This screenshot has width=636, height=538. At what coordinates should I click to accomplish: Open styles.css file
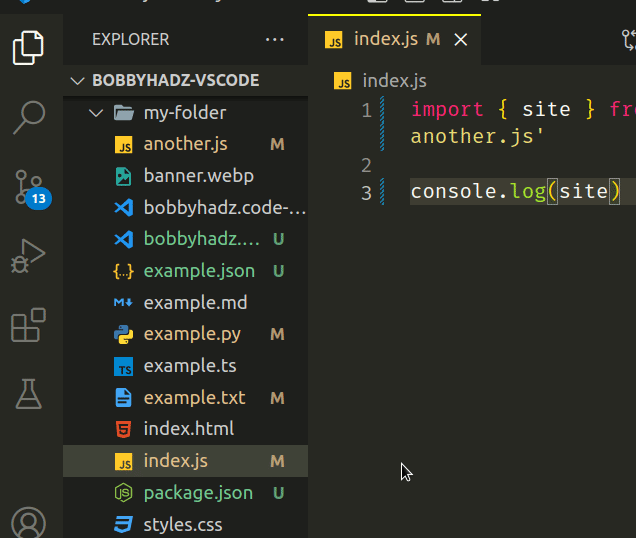pyautogui.click(x=185, y=524)
